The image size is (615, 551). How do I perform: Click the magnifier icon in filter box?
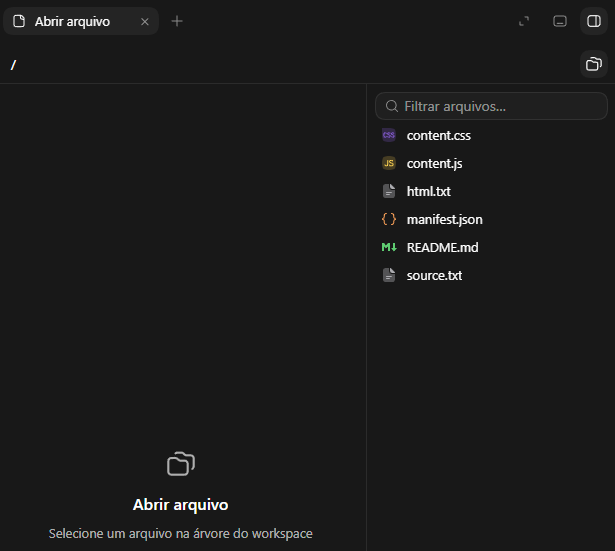tap(391, 106)
